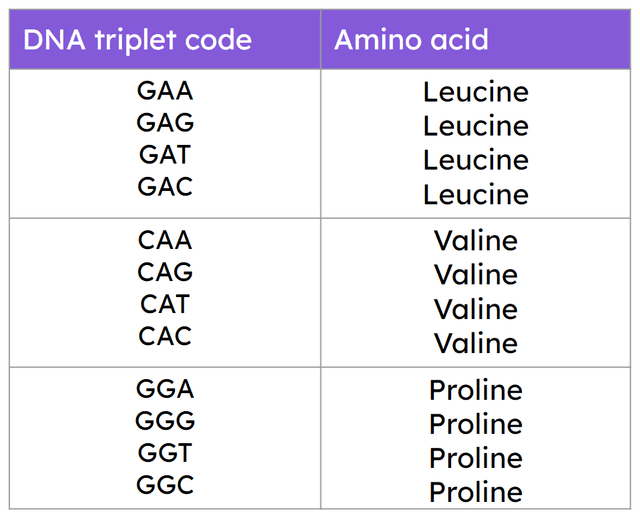Click the 'DNA triplet code' column header
The image size is (640, 518).
pos(137,40)
